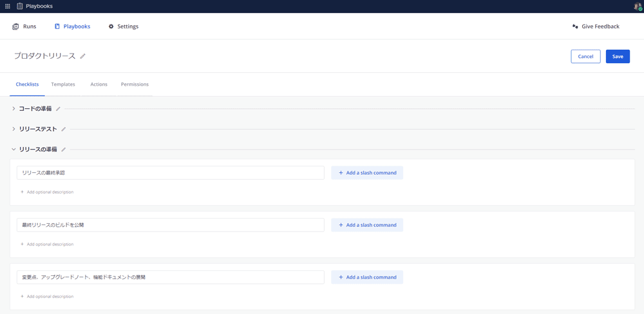This screenshot has width=644, height=314.
Task: Expand the コードの準備 checklist section
Action: point(14,109)
